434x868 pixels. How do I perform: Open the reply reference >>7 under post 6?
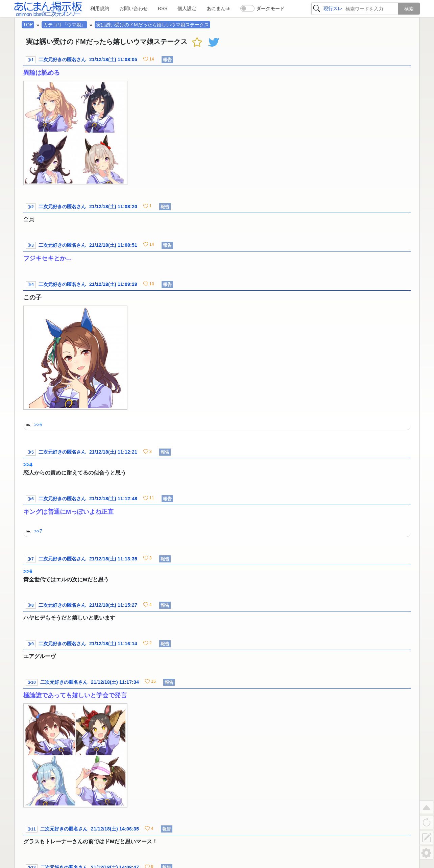(38, 531)
